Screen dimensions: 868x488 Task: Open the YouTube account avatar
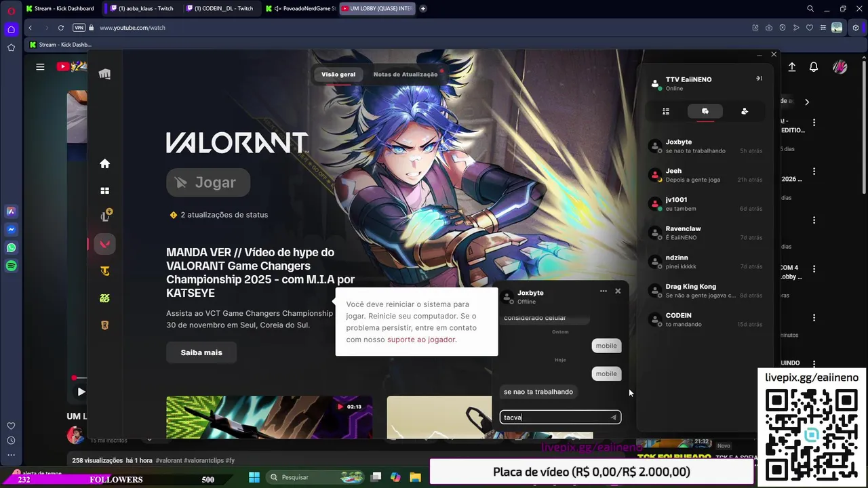click(840, 67)
